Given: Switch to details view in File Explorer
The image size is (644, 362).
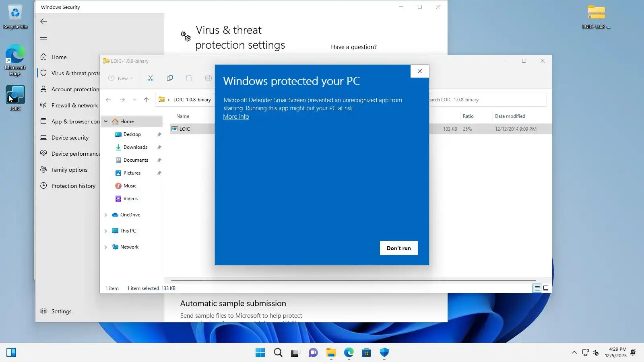Looking at the screenshot, I should pos(537,288).
